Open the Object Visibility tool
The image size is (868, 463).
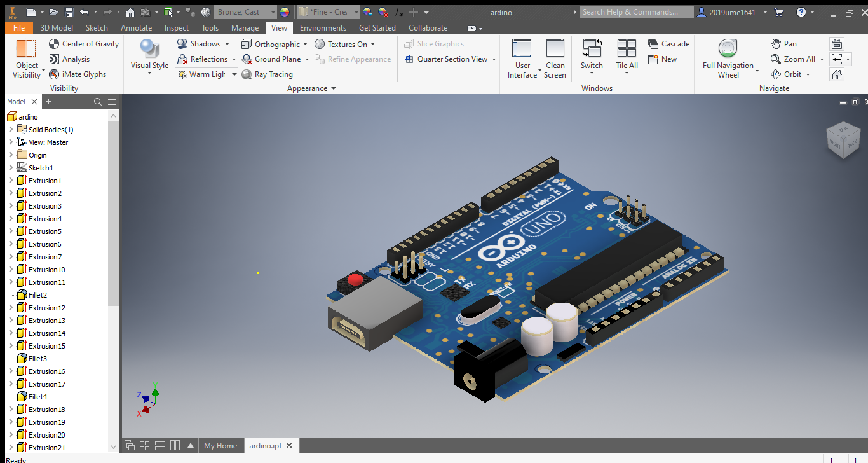click(x=27, y=59)
